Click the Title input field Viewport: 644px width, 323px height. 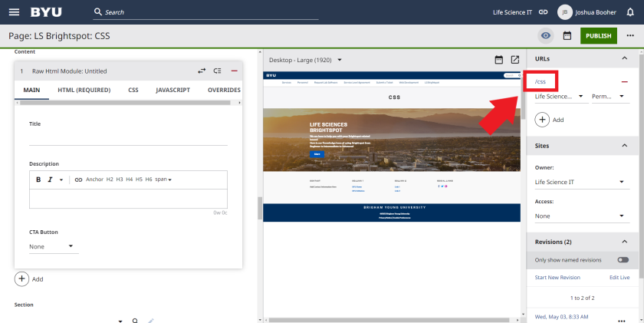[x=128, y=138]
